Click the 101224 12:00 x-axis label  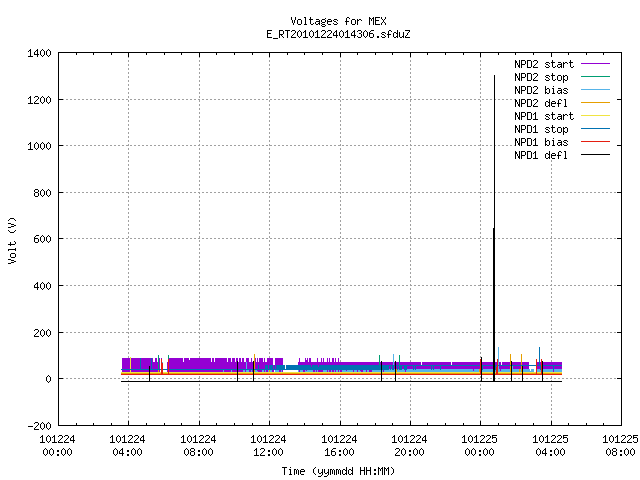[268, 446]
